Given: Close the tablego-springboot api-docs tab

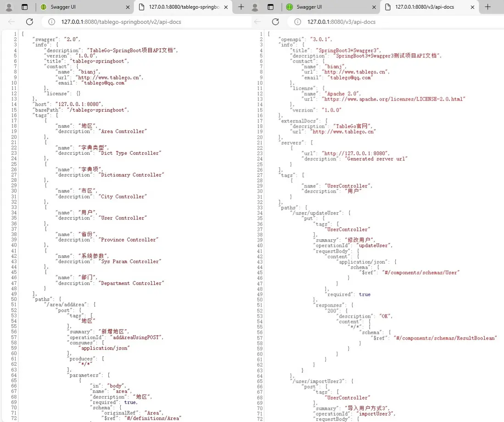Looking at the screenshot, I should [226, 7].
